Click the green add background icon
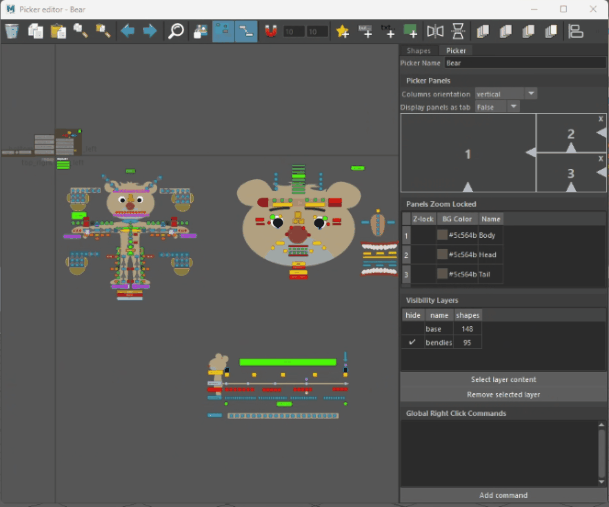This screenshot has height=507, width=609. pyautogui.click(x=411, y=31)
